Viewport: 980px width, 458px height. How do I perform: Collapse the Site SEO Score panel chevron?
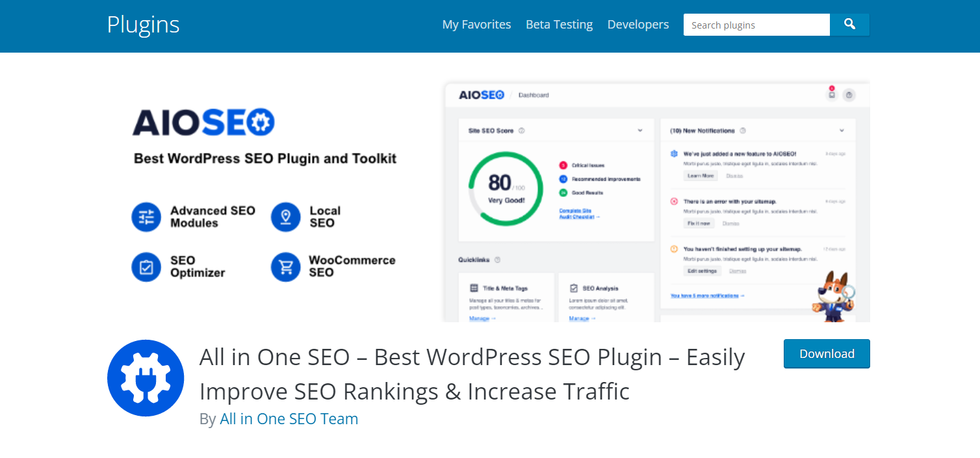point(640,131)
